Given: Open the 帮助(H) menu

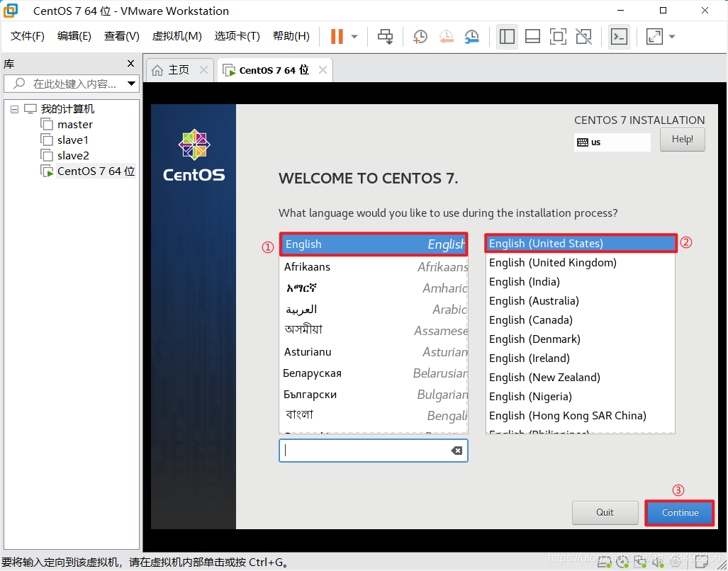Looking at the screenshot, I should coord(291,36).
